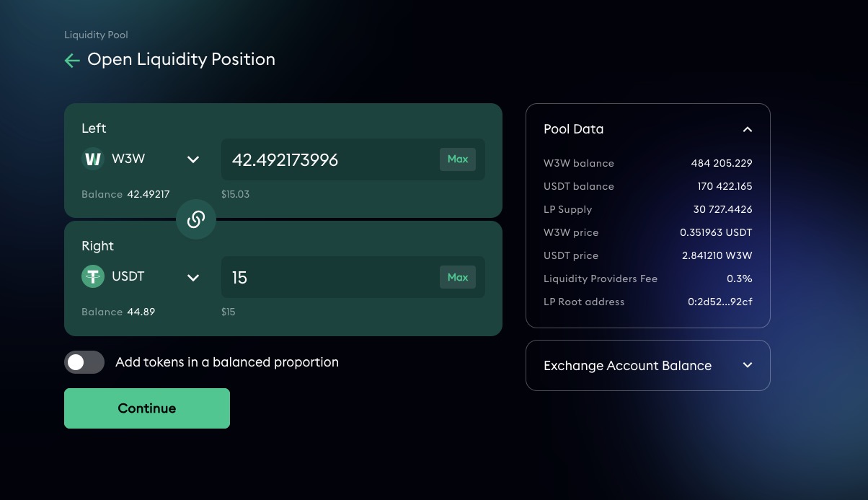The image size is (868, 500).
Task: Collapse the Pool Data panel
Action: coord(748,130)
